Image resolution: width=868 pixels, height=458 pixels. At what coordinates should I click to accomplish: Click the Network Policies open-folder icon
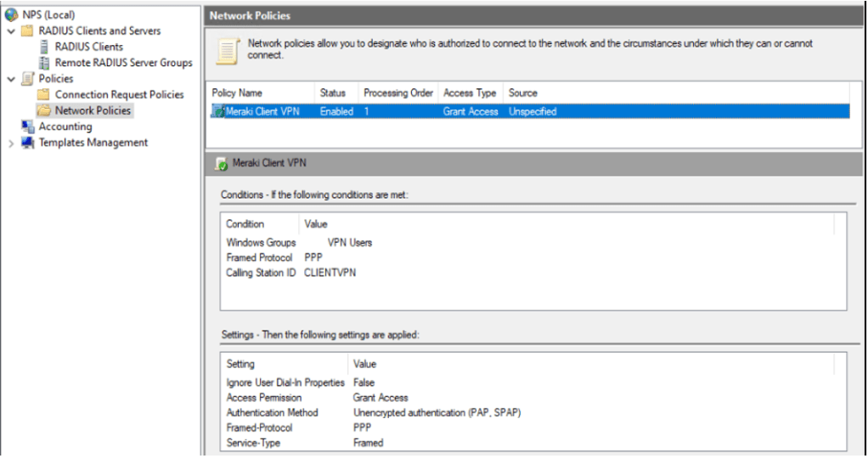[43, 110]
